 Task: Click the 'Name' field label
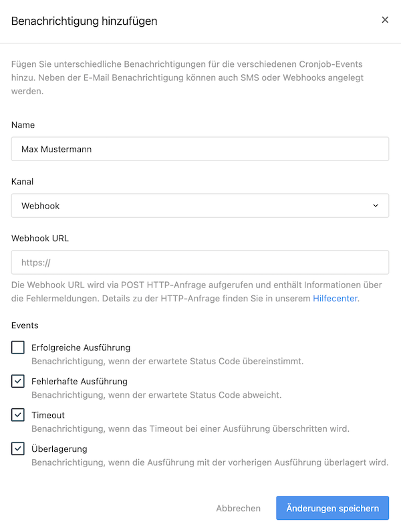pos(23,125)
